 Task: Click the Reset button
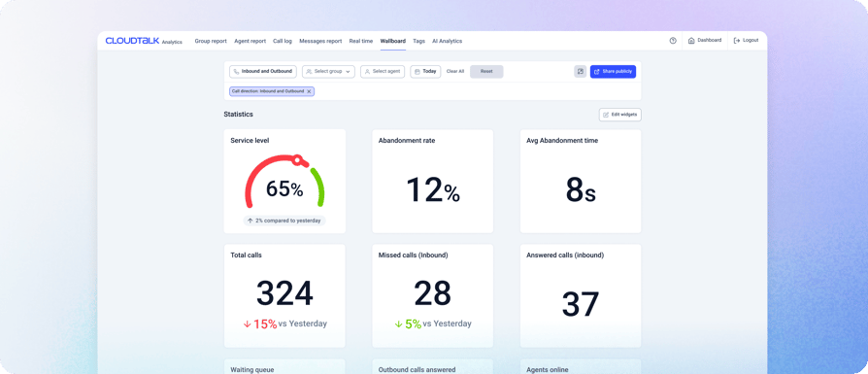tap(486, 72)
